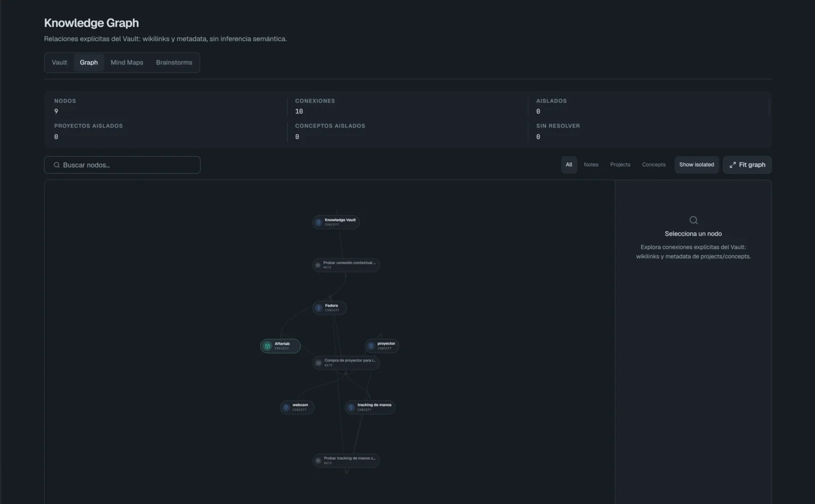Select the proyector node label
Image resolution: width=815 pixels, height=504 pixels.
pos(386,344)
